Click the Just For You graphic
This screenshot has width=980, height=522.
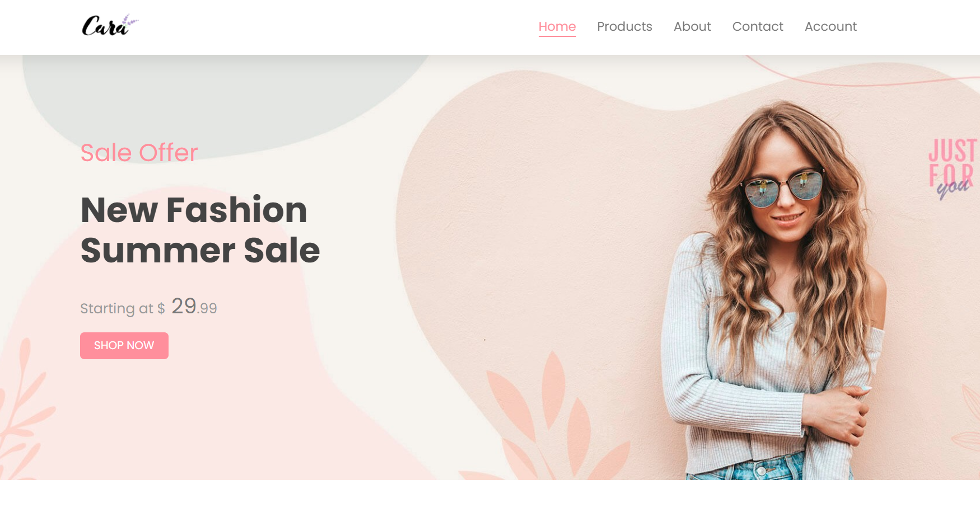tap(953, 168)
